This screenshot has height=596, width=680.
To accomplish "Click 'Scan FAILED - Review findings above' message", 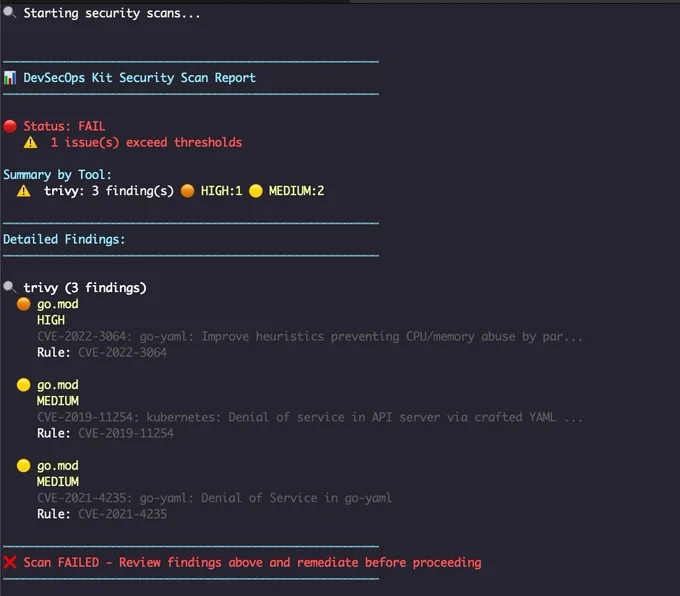I will (252, 563).
